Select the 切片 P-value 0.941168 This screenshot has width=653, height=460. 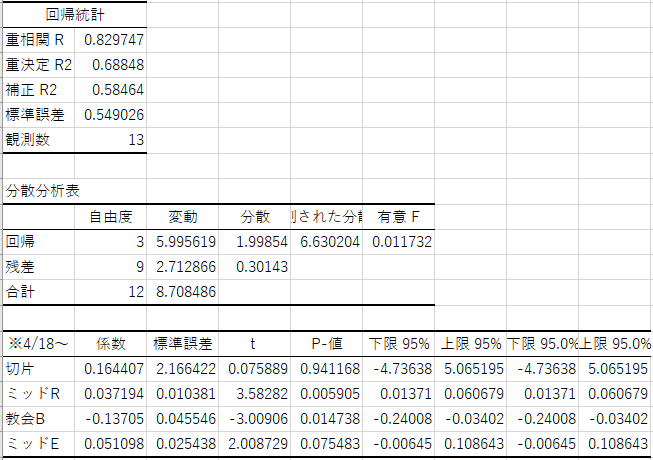tap(326, 369)
